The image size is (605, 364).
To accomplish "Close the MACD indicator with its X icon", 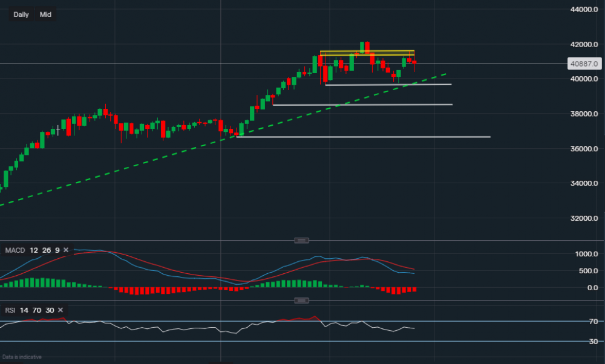I will [x=65, y=249].
